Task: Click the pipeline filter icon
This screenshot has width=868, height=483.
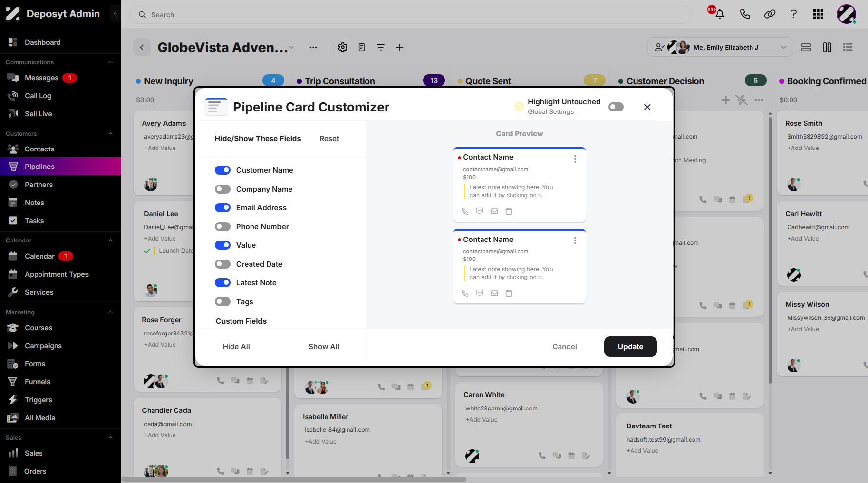Action: click(x=381, y=47)
